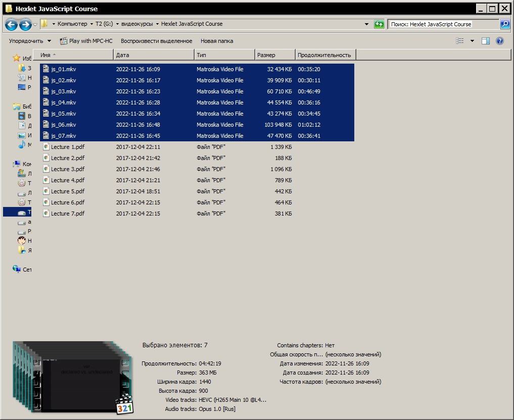Open the Избранное favorites star in sidebar
Screen dimensions: 514x420
16,58
